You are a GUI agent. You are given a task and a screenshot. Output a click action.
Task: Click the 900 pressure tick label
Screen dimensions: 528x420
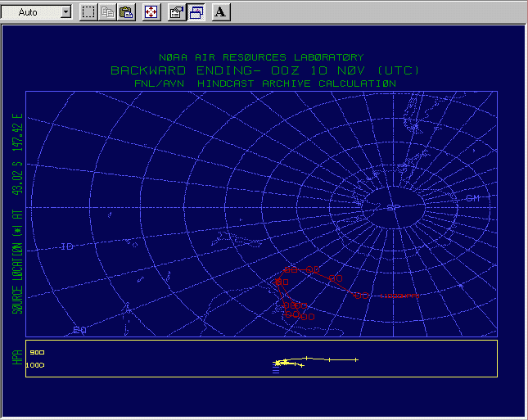coord(37,352)
